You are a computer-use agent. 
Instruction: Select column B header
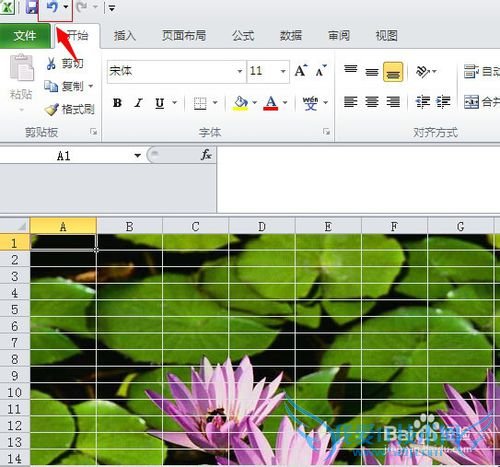click(129, 226)
